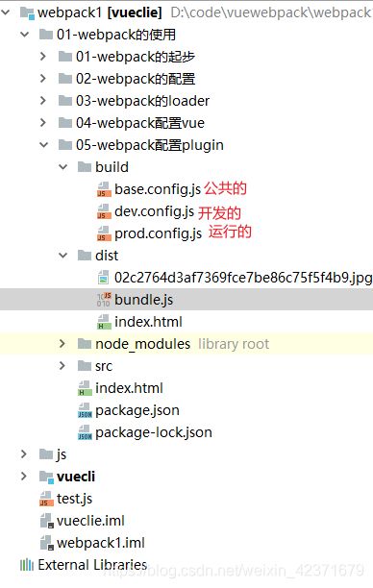Select the webpack1.iml file name
Viewport: 373px width, 588px height.
(x=101, y=544)
